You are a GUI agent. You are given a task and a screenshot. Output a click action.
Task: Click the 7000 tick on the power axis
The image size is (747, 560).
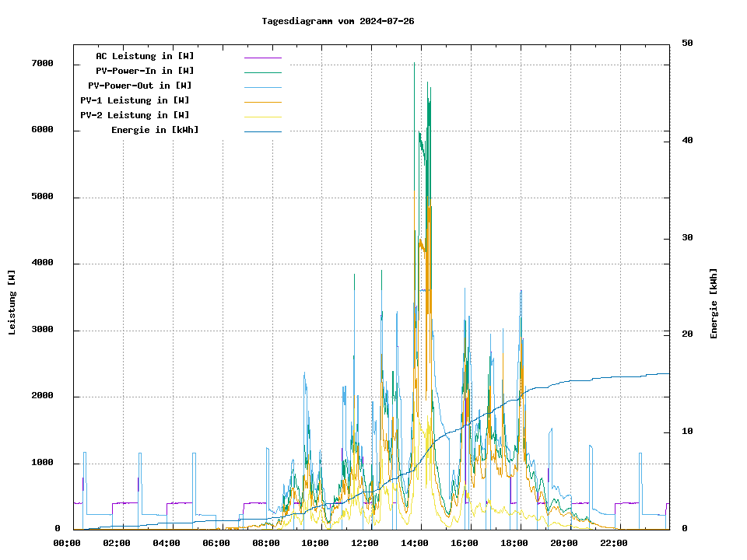[x=42, y=64]
